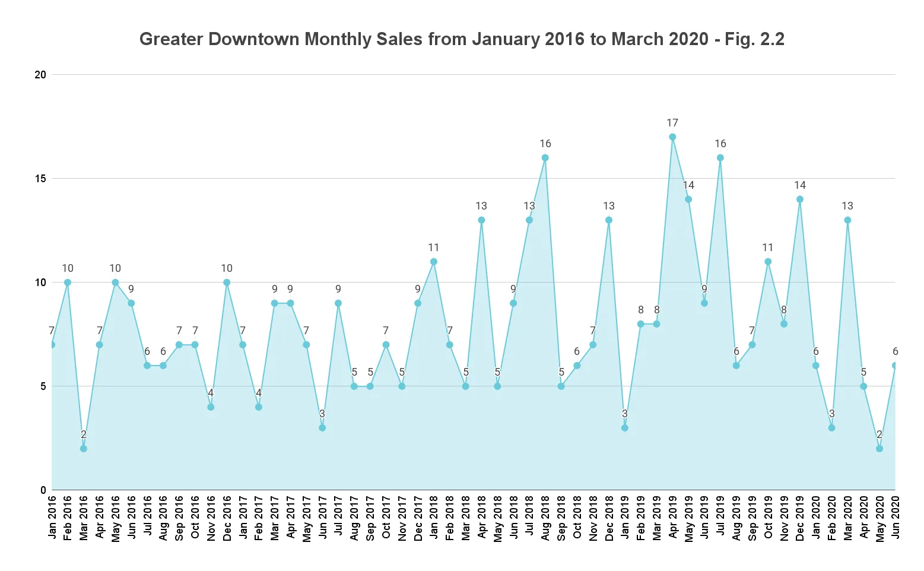Click the Apr 2019 data point at 17

672,137
